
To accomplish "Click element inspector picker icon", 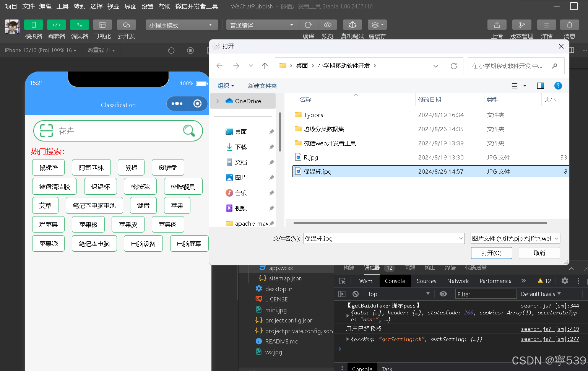I will [x=342, y=281].
